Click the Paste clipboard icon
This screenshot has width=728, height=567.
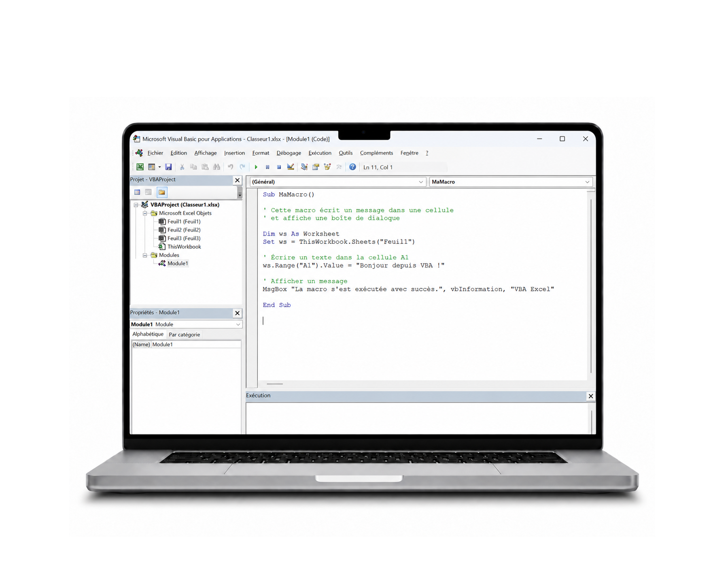tap(205, 167)
